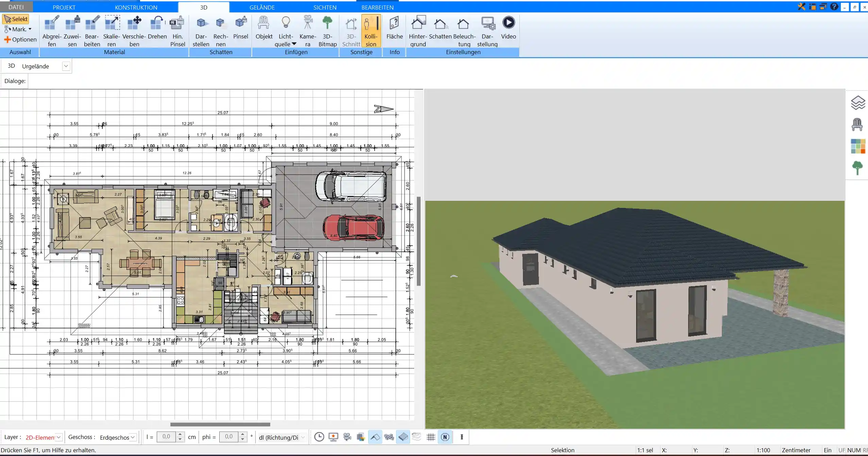Image resolution: width=868 pixels, height=456 pixels.
Task: Open the layers panel icon on right sidebar
Action: click(857, 103)
